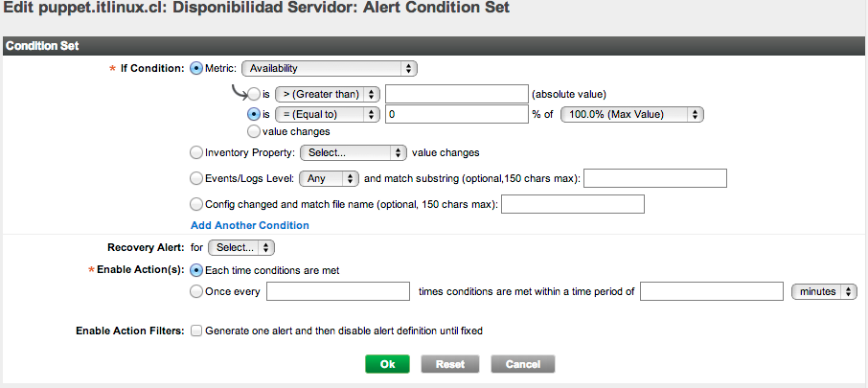The height and width of the screenshot is (388, 868).
Task: Click the absolute value input field
Action: point(456,94)
